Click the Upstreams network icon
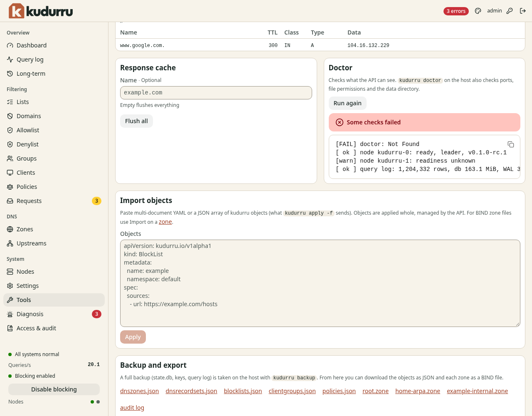 (x=10, y=243)
